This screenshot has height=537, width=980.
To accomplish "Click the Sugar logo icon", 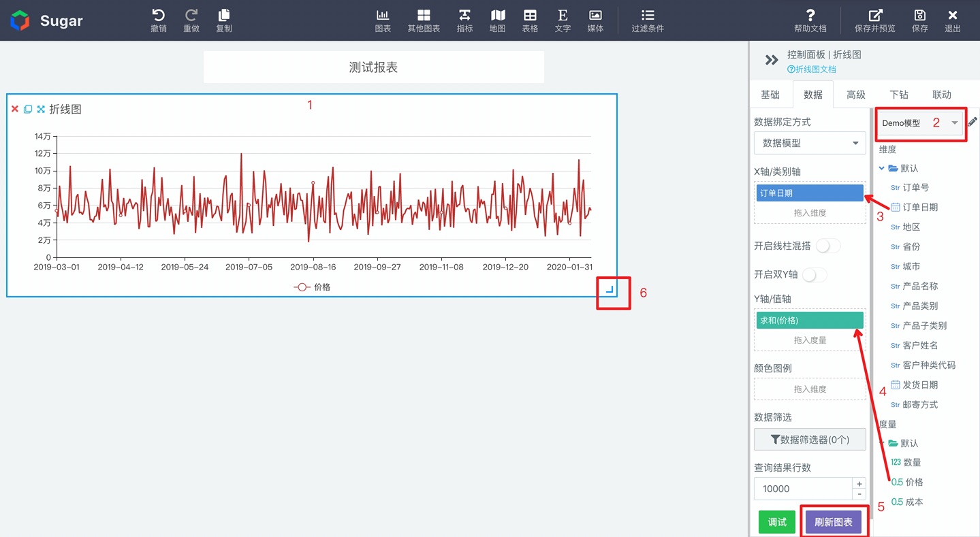I will tap(20, 20).
